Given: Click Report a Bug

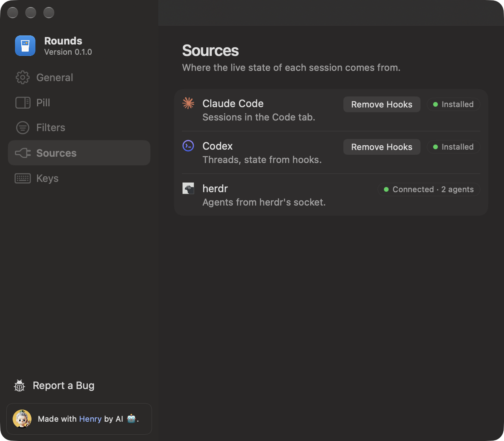Looking at the screenshot, I should point(54,386).
